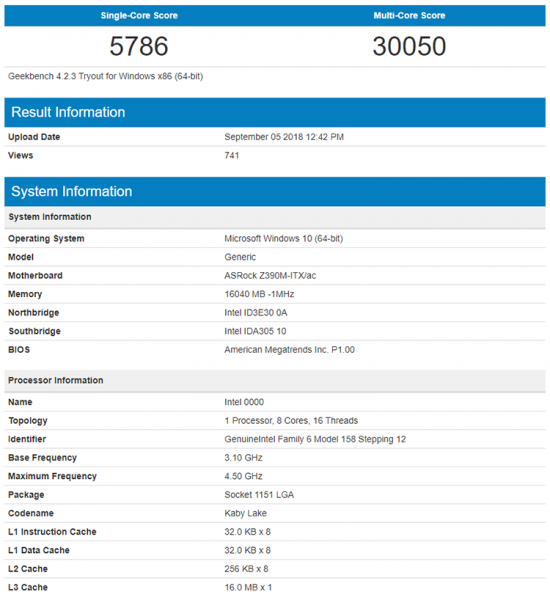Click the Views count 741
This screenshot has width=550, height=600.
pos(232,155)
